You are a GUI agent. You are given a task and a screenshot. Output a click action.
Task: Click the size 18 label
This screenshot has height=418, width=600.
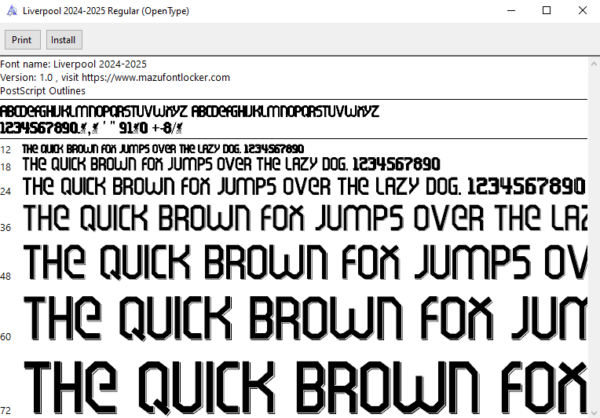(x=6, y=167)
